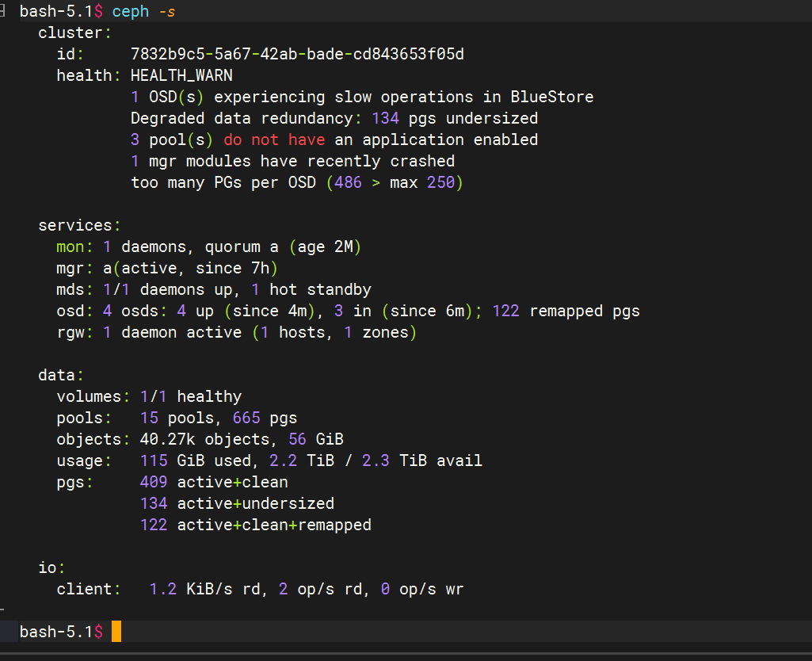812x661 pixels.
Task: Click '0 op/s wr' client value
Action: coord(422,589)
